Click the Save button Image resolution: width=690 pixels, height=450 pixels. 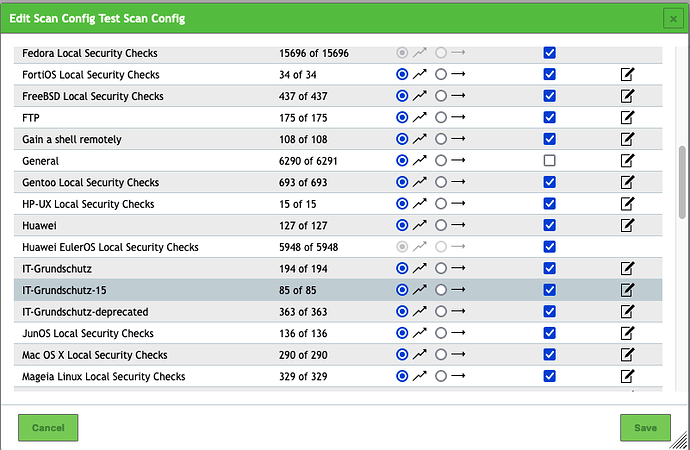(645, 428)
